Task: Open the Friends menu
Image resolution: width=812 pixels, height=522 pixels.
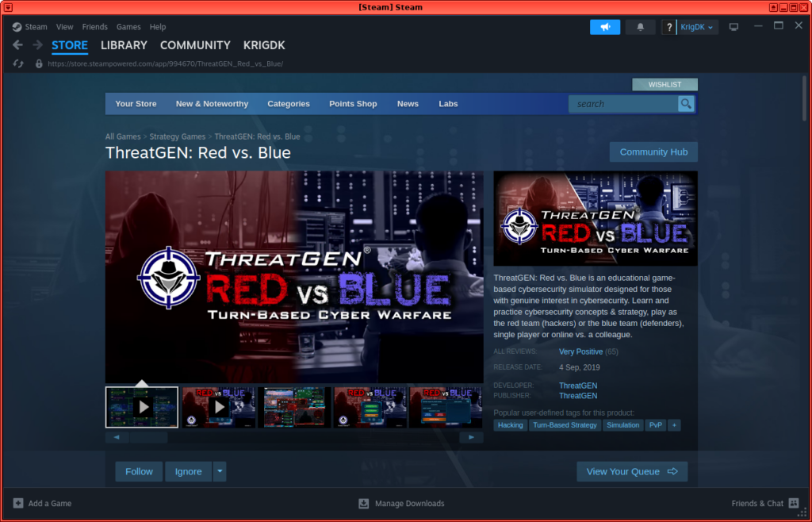Action: coord(95,27)
